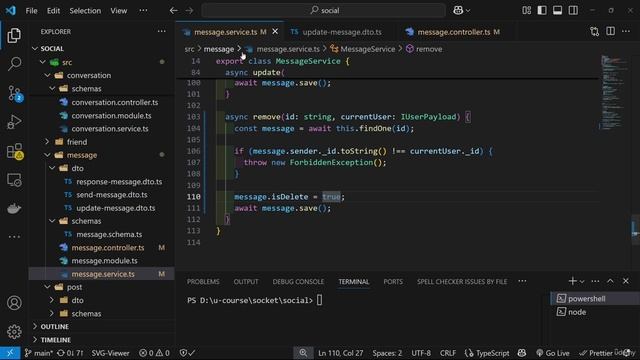640x360 pixels.
Task: Open the Edit menu
Action: click(53, 11)
